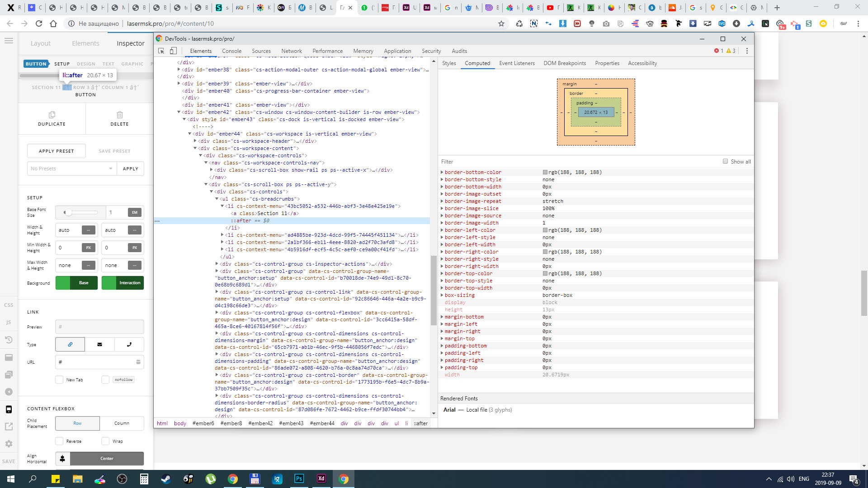Toggle the device toolbar icon in DevTools

(173, 51)
